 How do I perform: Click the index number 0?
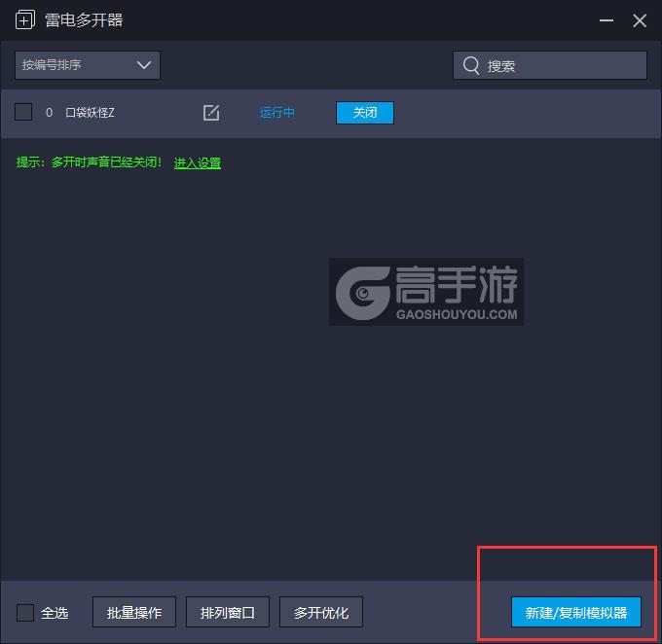tap(49, 113)
